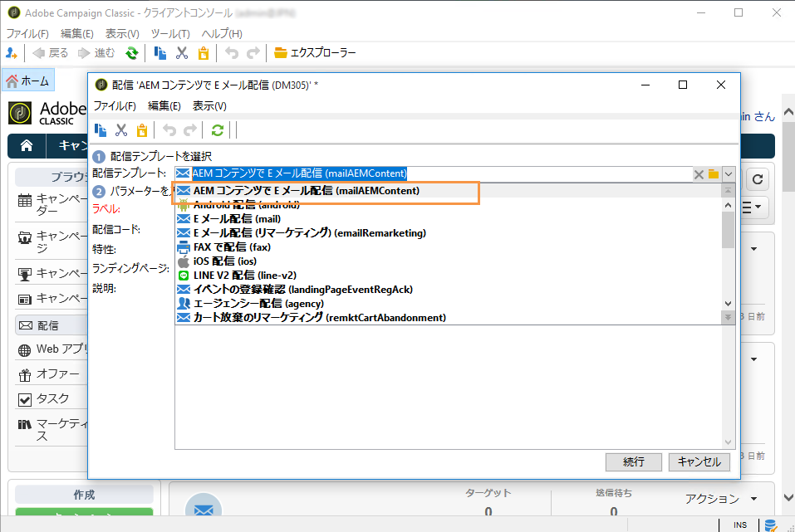This screenshot has width=795, height=532.
Task: Click the copy icon in the main console toolbar
Action: [160, 52]
